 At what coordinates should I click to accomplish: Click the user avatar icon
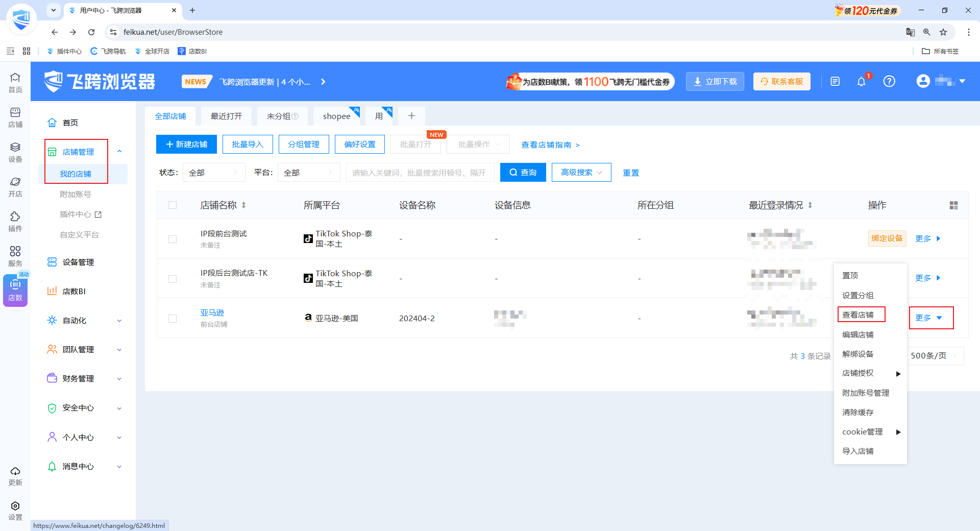click(x=923, y=81)
